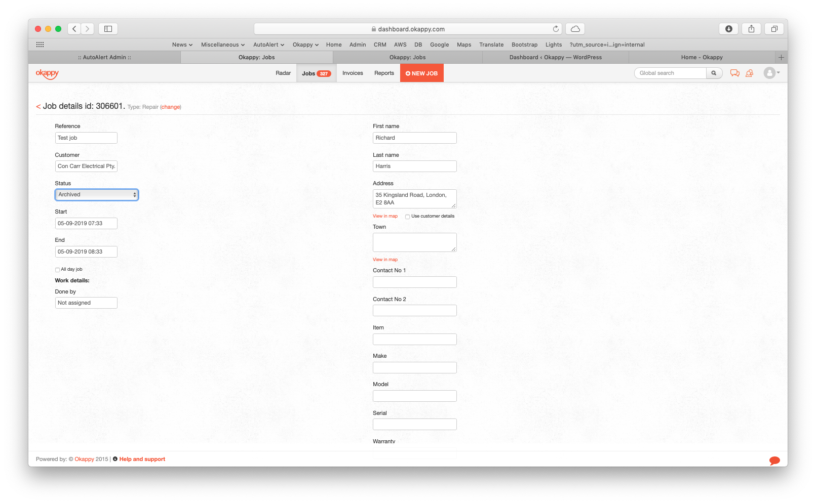Expand the Miscellaneous bookmarks folder
This screenshot has height=504, width=816.
(x=223, y=45)
